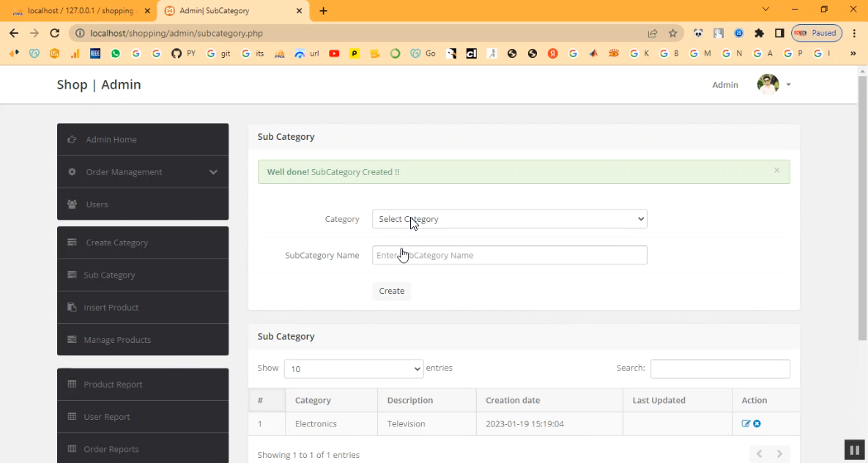Image resolution: width=868 pixels, height=463 pixels.
Task: Click the Create button
Action: click(x=391, y=291)
